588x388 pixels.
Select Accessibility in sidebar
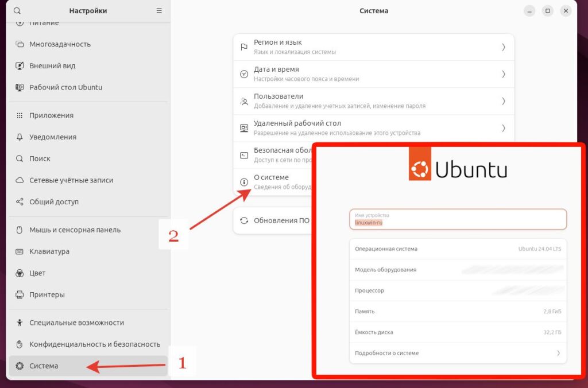[76, 323]
